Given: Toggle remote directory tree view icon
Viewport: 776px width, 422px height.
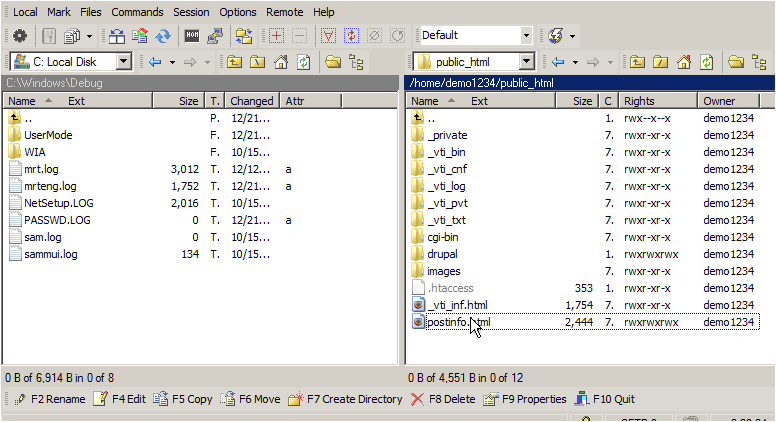Looking at the screenshot, I should tap(759, 62).
